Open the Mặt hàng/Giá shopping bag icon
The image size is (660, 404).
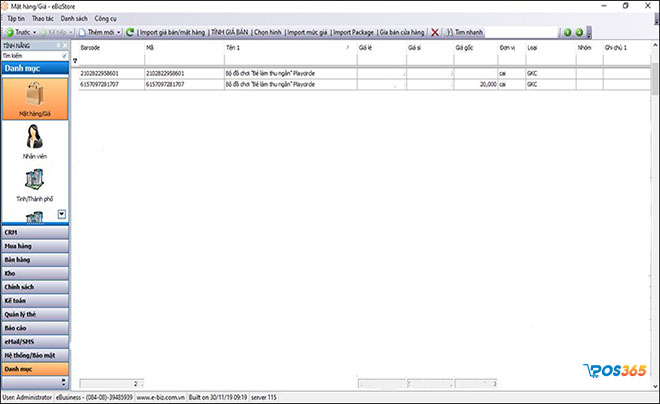click(35, 94)
